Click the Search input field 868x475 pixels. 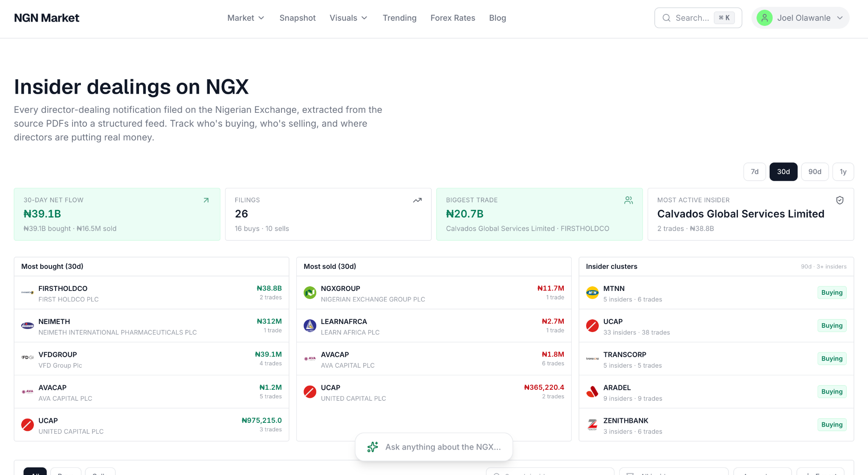pos(698,18)
